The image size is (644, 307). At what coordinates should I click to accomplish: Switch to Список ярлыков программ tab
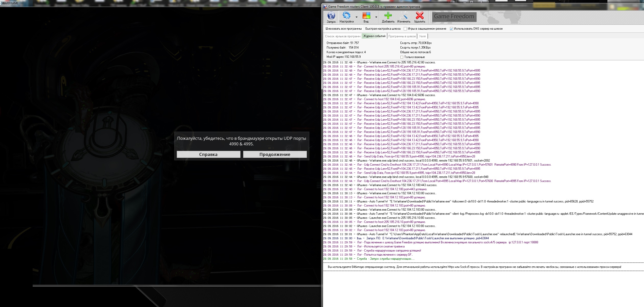point(343,36)
